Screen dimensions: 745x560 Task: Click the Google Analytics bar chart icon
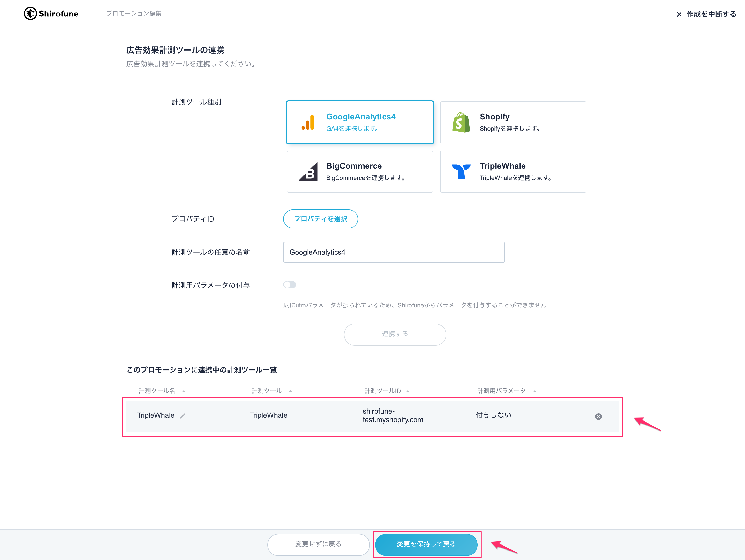(308, 123)
